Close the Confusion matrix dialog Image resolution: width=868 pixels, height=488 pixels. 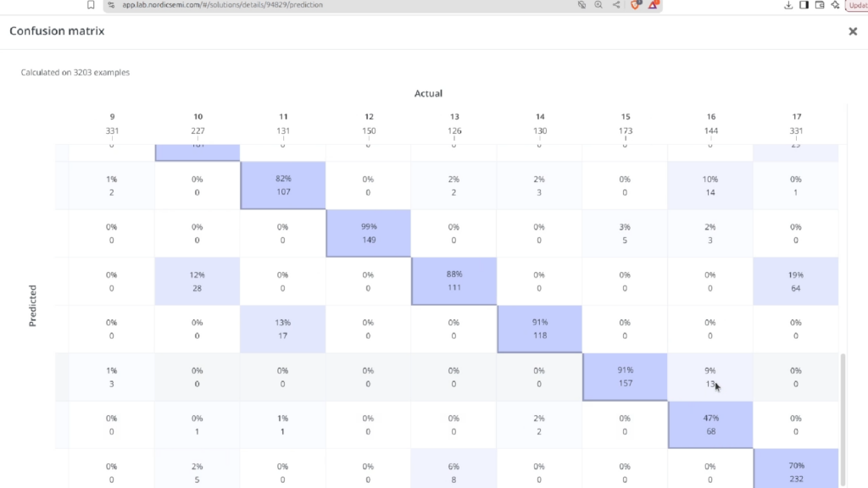[853, 31]
